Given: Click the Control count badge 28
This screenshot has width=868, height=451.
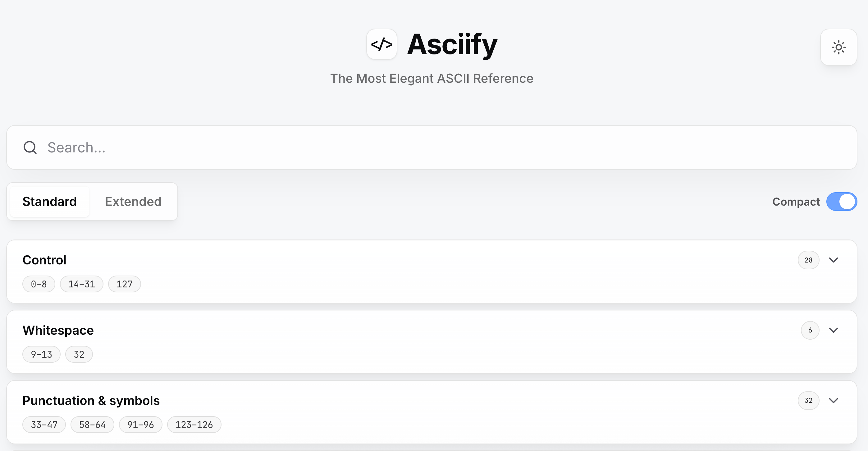Looking at the screenshot, I should tap(808, 260).
